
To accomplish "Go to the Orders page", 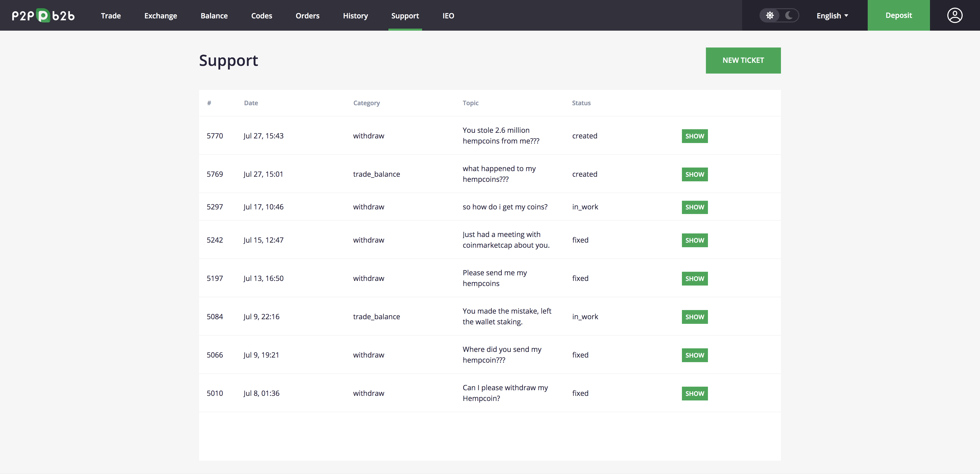I will (x=307, y=16).
